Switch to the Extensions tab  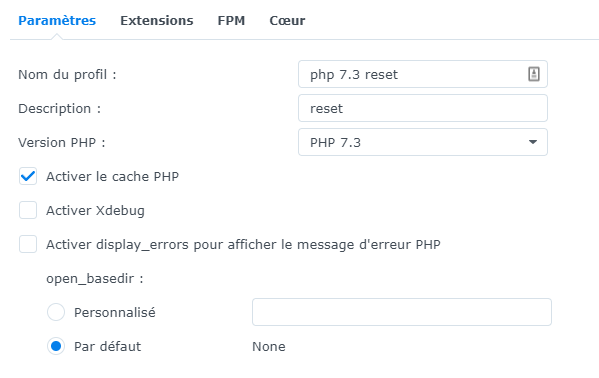157,21
